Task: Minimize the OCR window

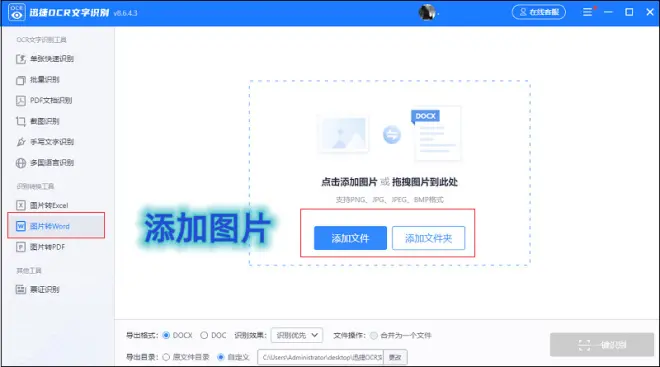Action: coord(608,12)
